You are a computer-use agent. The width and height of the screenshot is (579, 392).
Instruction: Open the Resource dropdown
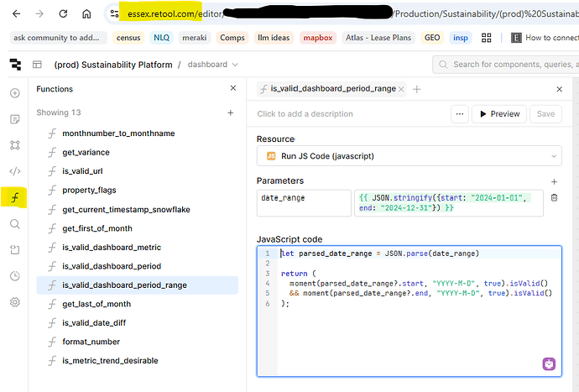[x=409, y=156]
